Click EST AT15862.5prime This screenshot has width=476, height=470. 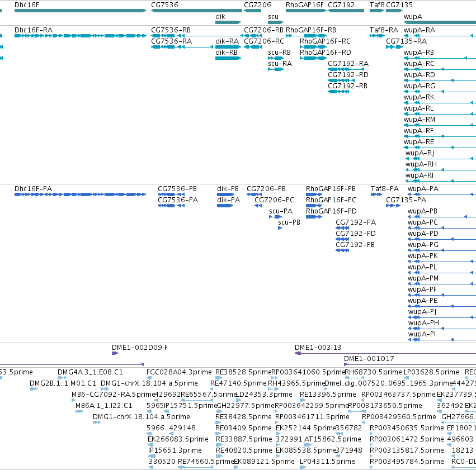(308, 445)
